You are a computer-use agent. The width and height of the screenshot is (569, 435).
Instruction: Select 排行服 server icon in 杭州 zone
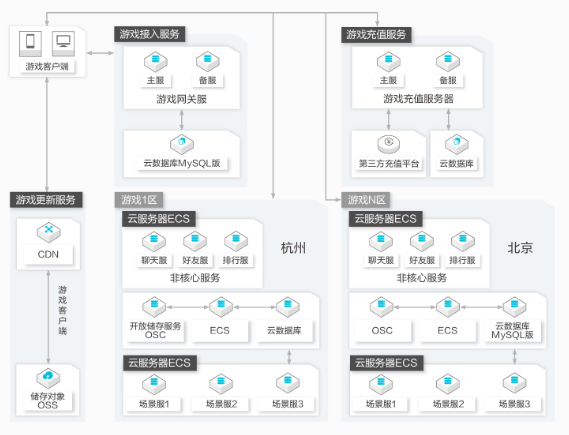point(236,241)
